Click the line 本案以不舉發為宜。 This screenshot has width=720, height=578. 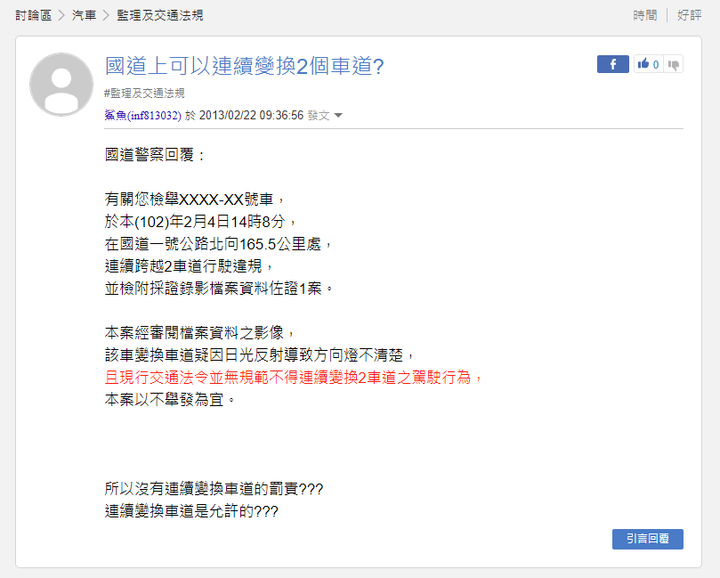pos(170,399)
